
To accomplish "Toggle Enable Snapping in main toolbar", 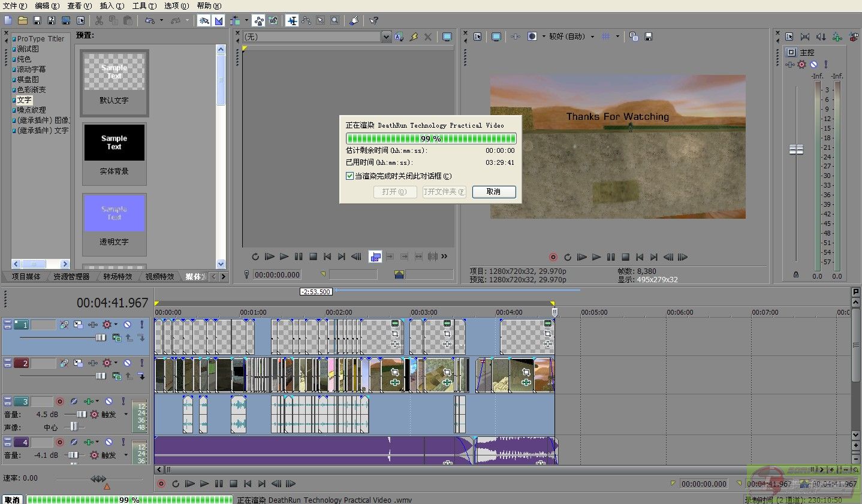I will (x=204, y=20).
